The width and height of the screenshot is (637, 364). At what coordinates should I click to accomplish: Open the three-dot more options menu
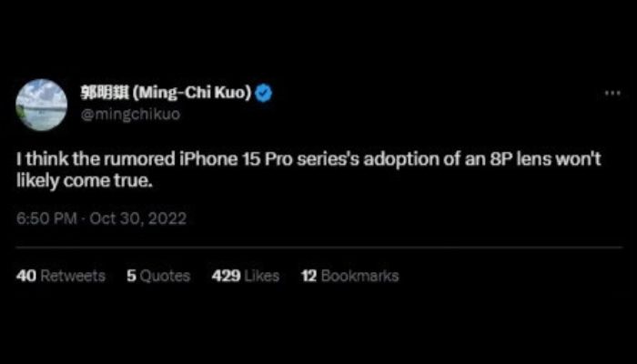[612, 93]
